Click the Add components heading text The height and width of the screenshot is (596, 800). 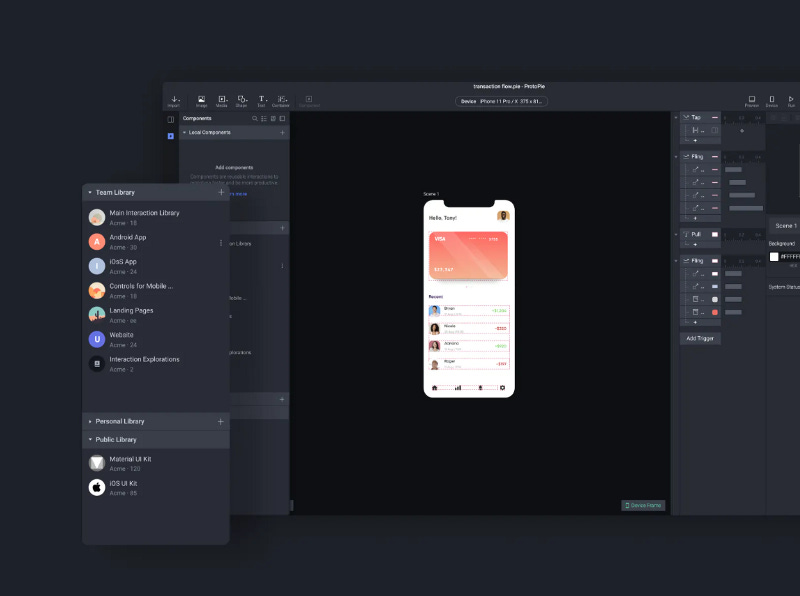[234, 167]
